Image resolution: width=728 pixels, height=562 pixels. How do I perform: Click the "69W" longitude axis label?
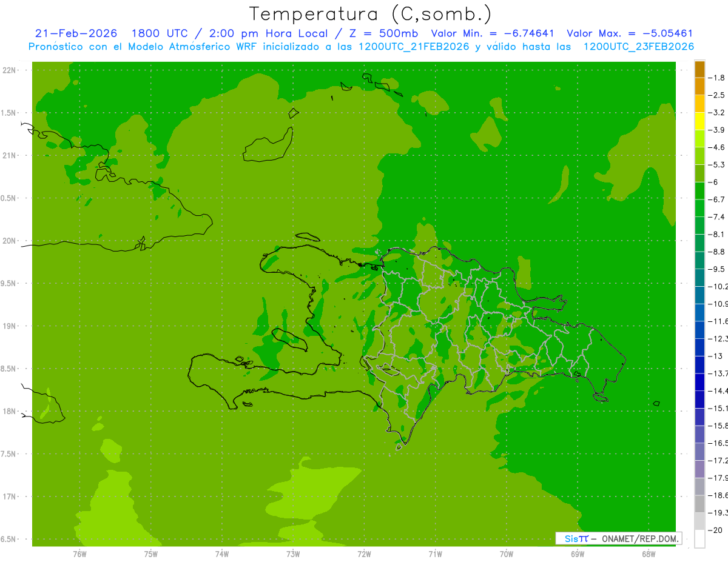pyautogui.click(x=578, y=554)
